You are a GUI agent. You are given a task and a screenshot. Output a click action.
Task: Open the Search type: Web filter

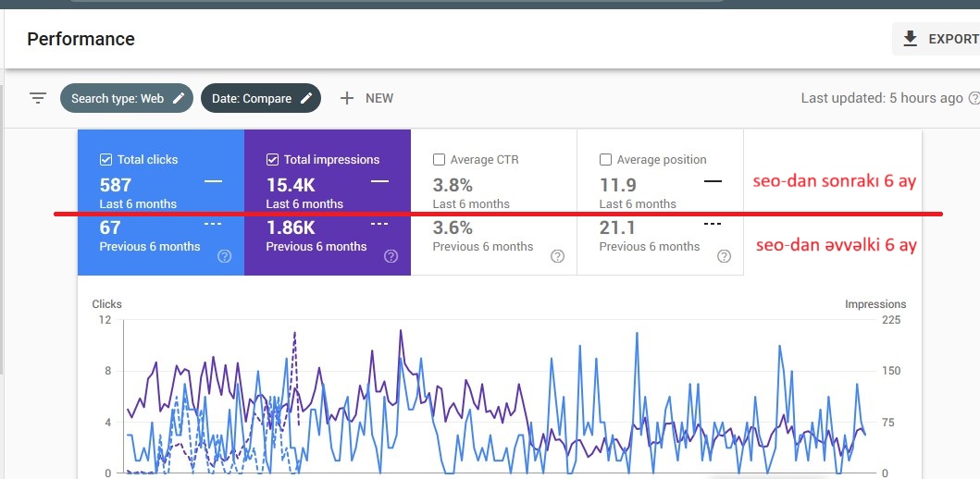(117, 98)
